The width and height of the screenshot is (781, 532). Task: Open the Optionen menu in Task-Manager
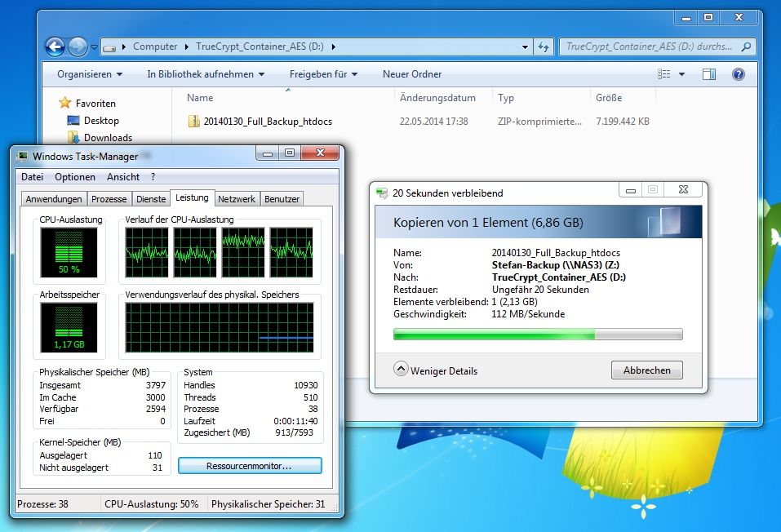tap(75, 177)
